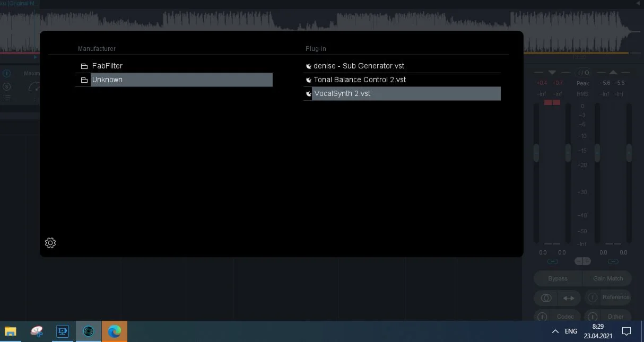This screenshot has height=342, width=644.
Task: Click the output meter up-triangle
Action: (613, 72)
